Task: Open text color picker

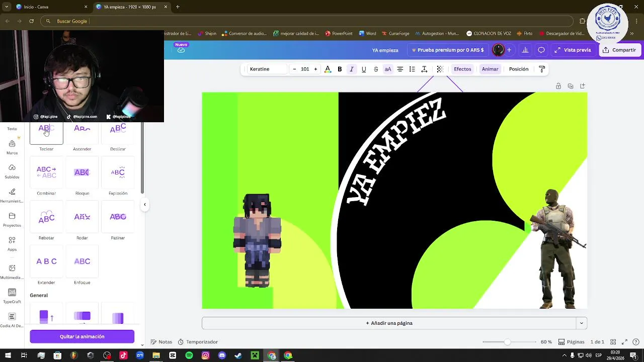Action: coord(328,69)
